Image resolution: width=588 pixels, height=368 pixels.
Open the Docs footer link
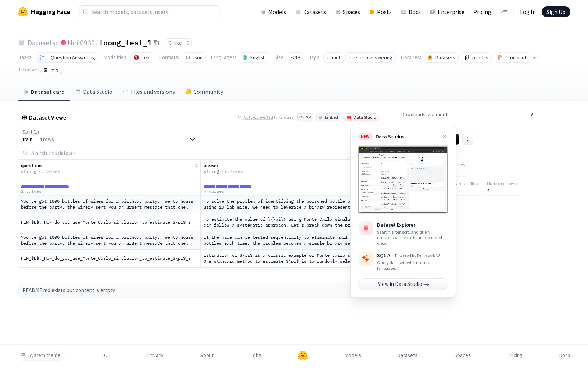(x=564, y=355)
